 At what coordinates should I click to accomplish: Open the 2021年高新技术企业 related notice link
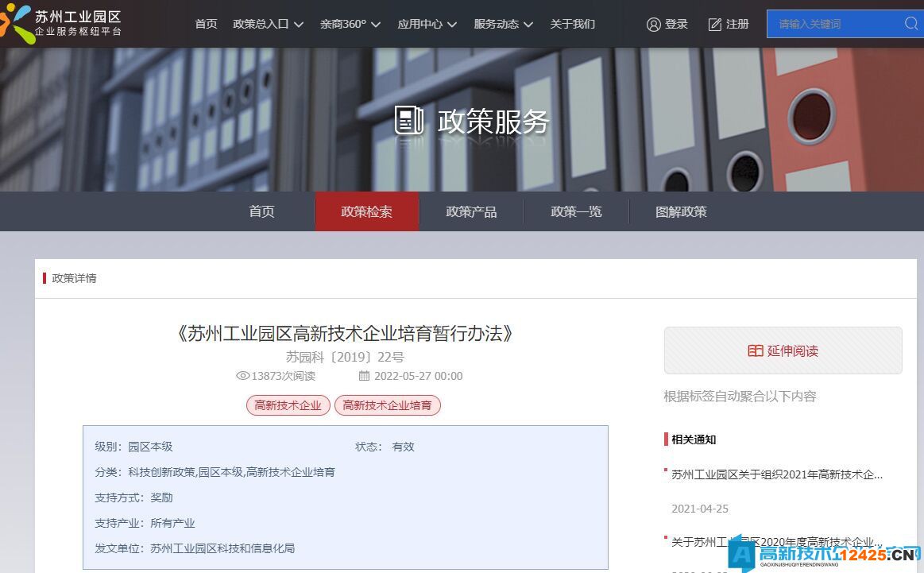click(775, 474)
